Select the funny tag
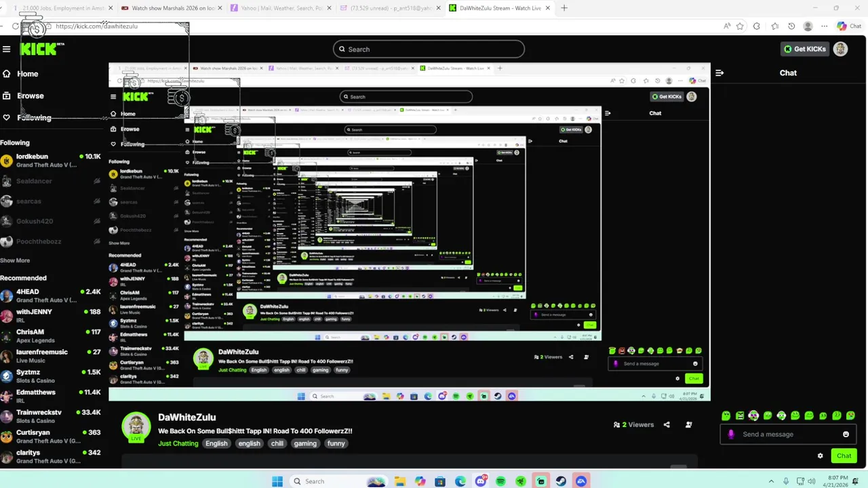Viewport: 868px width, 488px height. pos(336,443)
